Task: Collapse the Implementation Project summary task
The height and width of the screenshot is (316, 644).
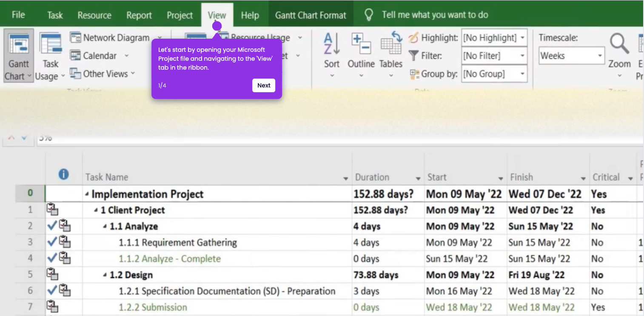Action: (87, 195)
